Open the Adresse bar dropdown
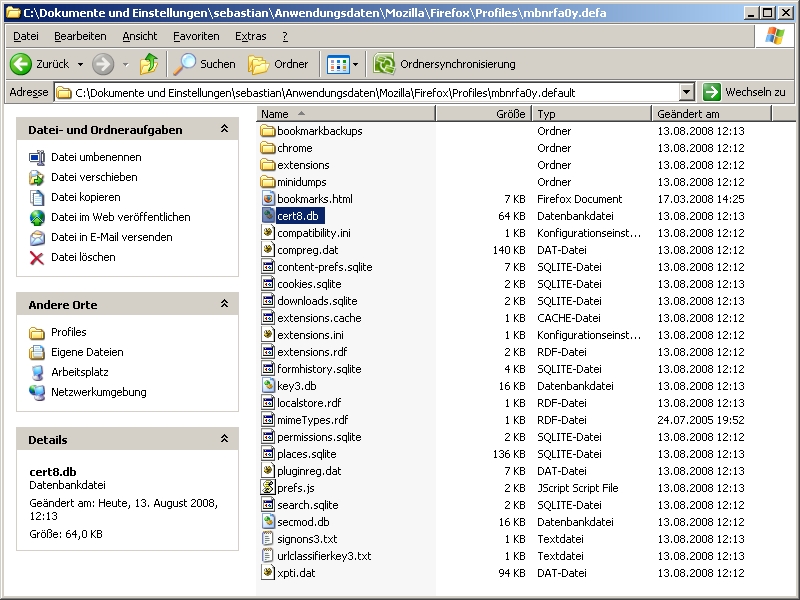This screenshot has height=600, width=800. tap(687, 92)
